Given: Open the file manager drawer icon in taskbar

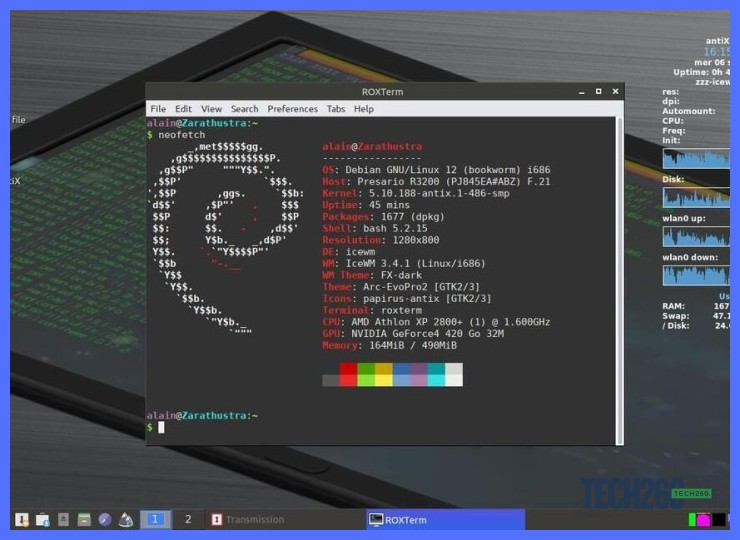Looking at the screenshot, I should [84, 520].
